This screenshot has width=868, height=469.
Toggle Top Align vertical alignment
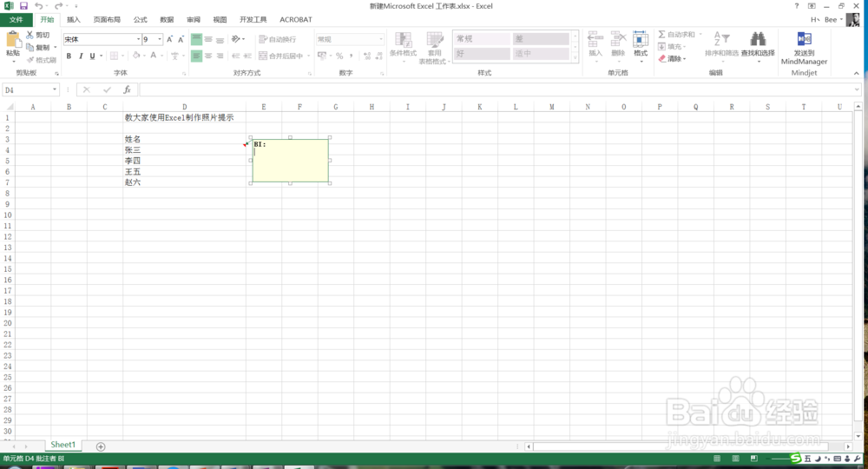point(196,39)
